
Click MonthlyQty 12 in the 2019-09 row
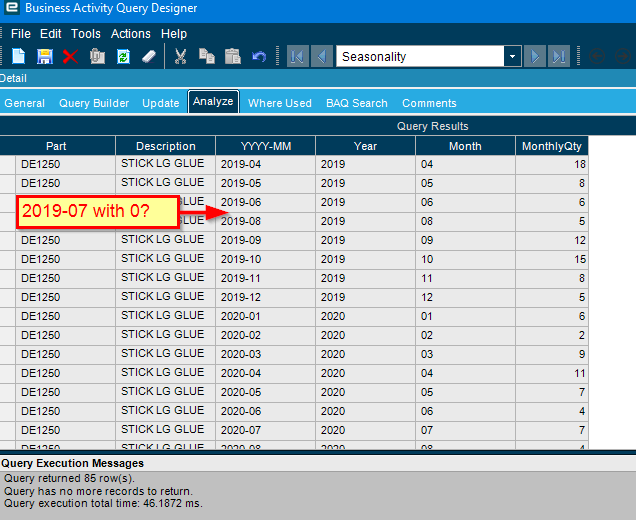pyautogui.click(x=552, y=240)
